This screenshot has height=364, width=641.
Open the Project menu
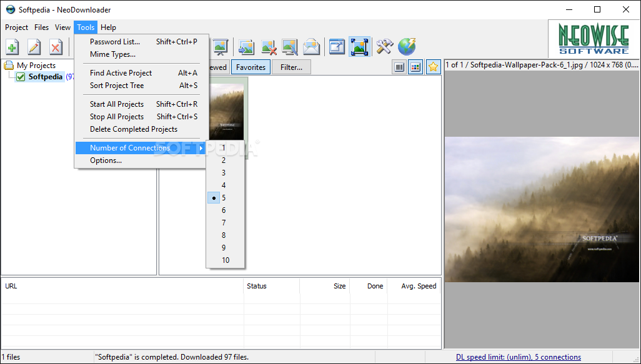click(16, 27)
